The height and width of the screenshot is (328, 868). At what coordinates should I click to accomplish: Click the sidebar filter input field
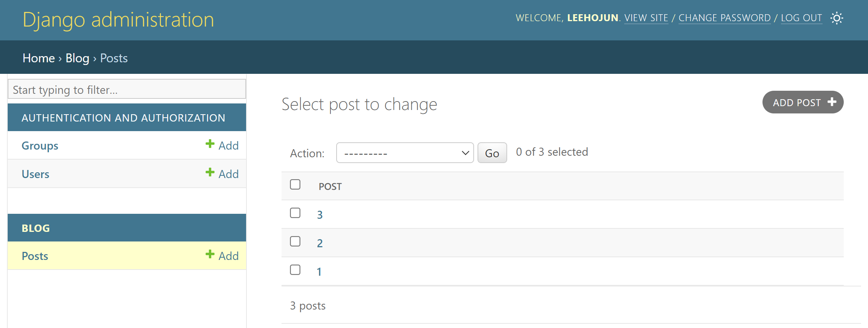point(127,89)
